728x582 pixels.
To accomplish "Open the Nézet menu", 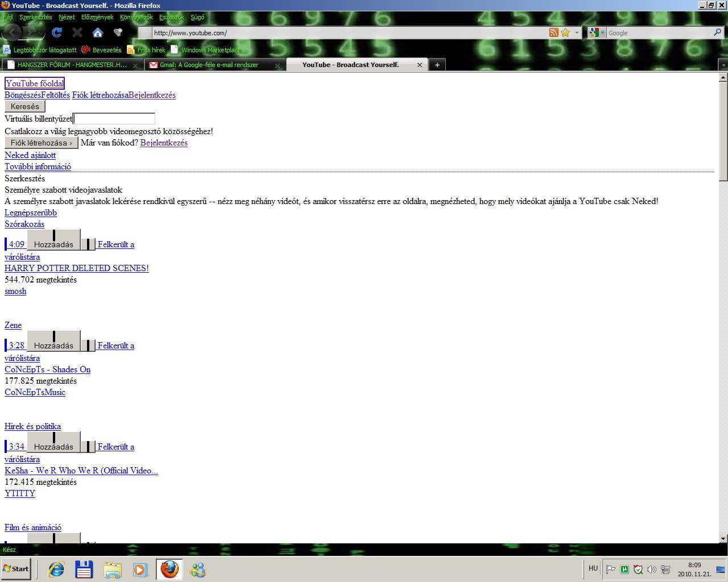I will pos(67,17).
